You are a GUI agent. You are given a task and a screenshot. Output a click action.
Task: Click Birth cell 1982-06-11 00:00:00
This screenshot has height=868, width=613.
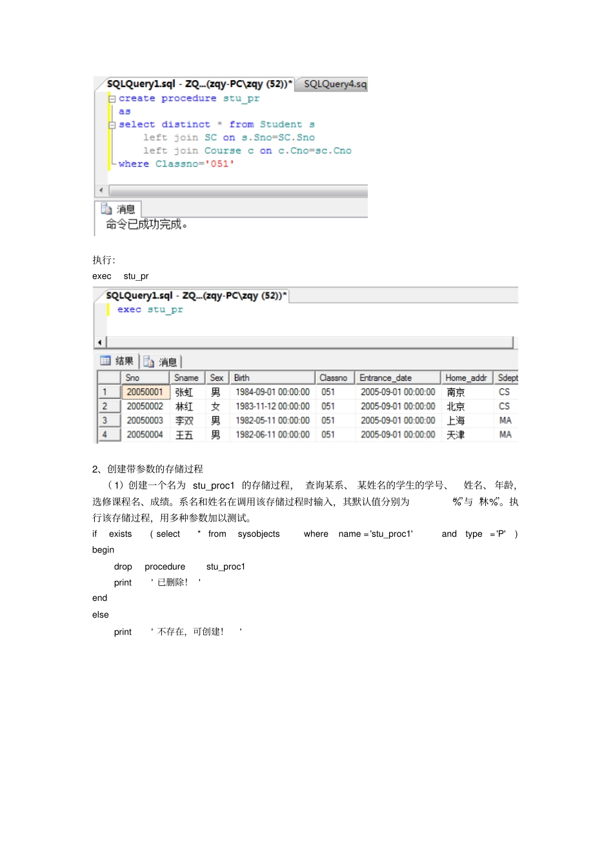pyautogui.click(x=273, y=434)
